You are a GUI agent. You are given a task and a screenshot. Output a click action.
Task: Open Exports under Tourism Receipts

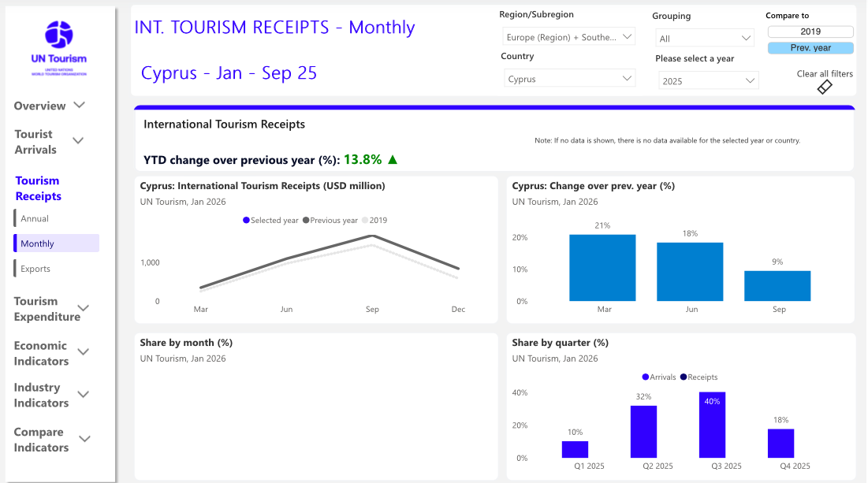pos(35,269)
